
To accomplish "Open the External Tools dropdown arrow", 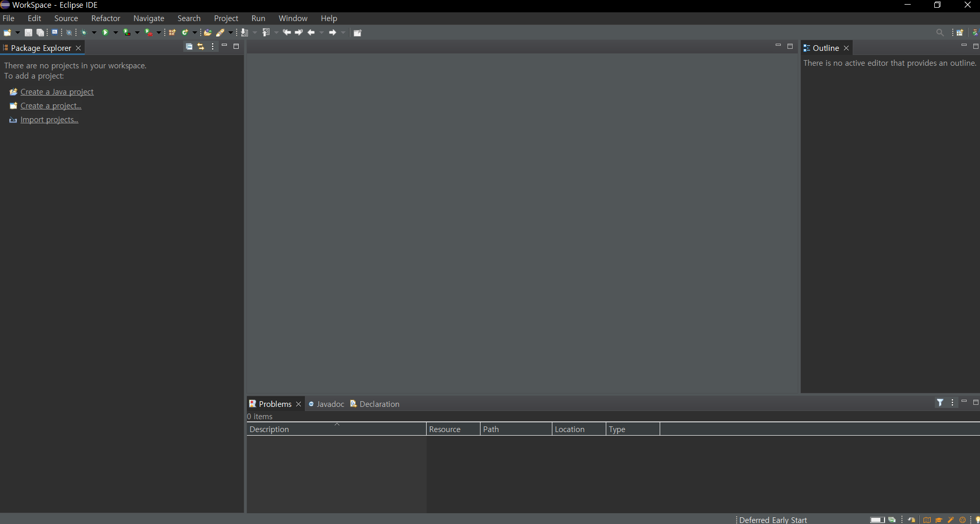I will point(159,32).
